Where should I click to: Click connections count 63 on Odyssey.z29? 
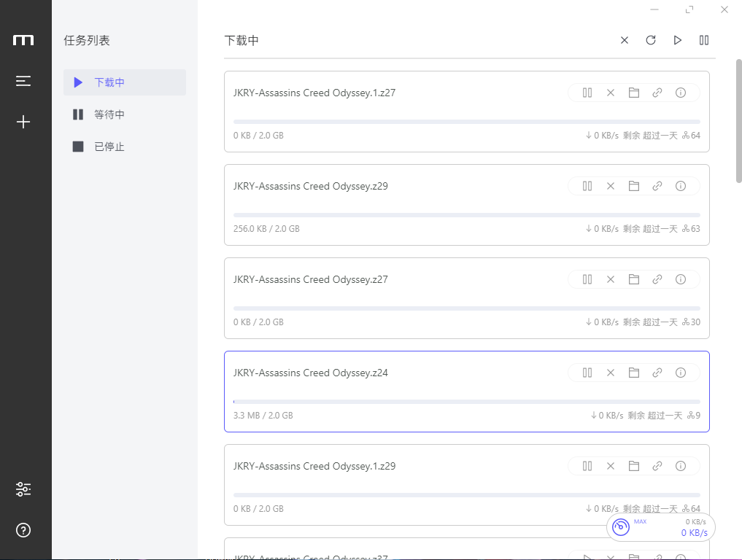691,228
